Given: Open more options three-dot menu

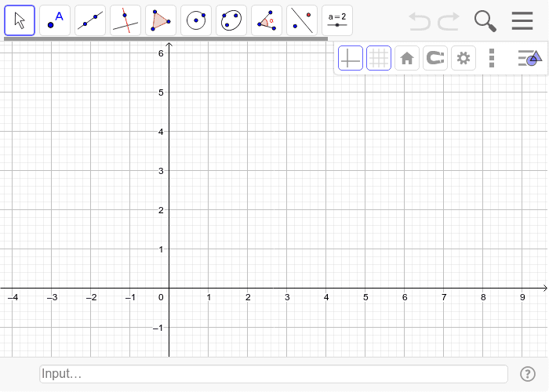Looking at the screenshot, I should [x=492, y=58].
